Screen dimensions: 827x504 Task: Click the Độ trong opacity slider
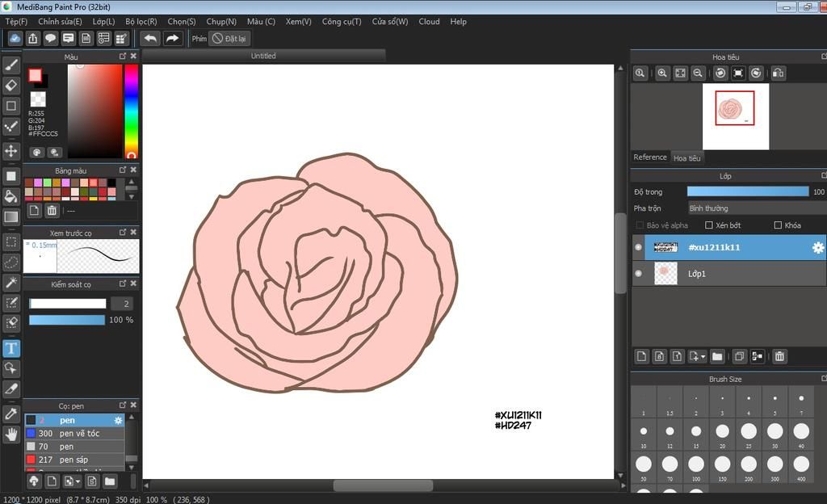747,191
